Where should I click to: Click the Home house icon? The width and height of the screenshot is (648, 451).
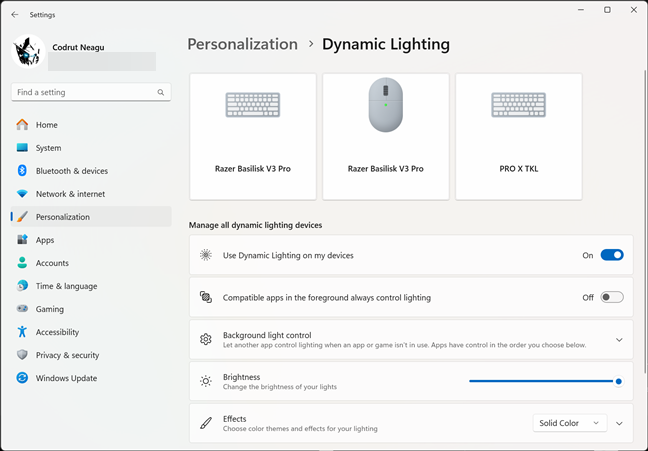coord(22,124)
